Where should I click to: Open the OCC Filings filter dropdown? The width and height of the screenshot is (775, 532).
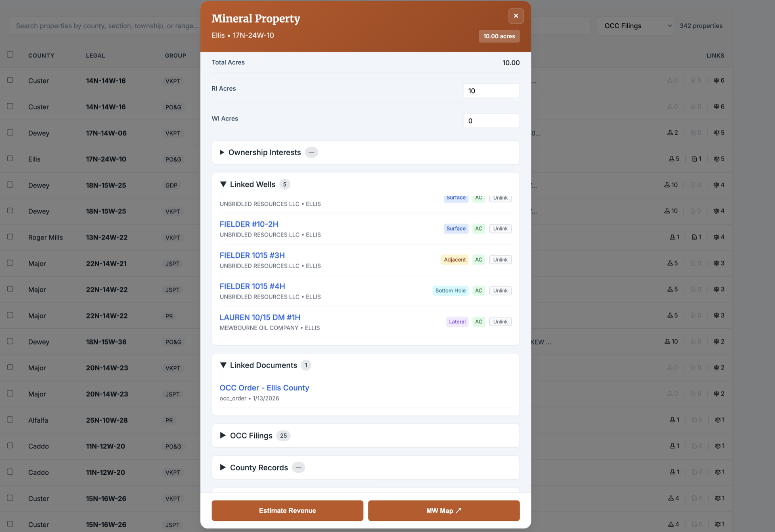pyautogui.click(x=635, y=25)
